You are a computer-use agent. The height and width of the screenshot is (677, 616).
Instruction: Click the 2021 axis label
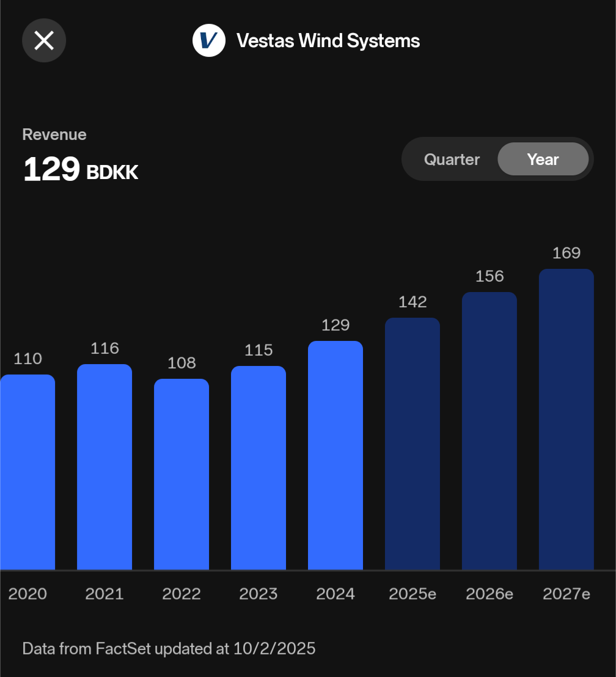105,594
